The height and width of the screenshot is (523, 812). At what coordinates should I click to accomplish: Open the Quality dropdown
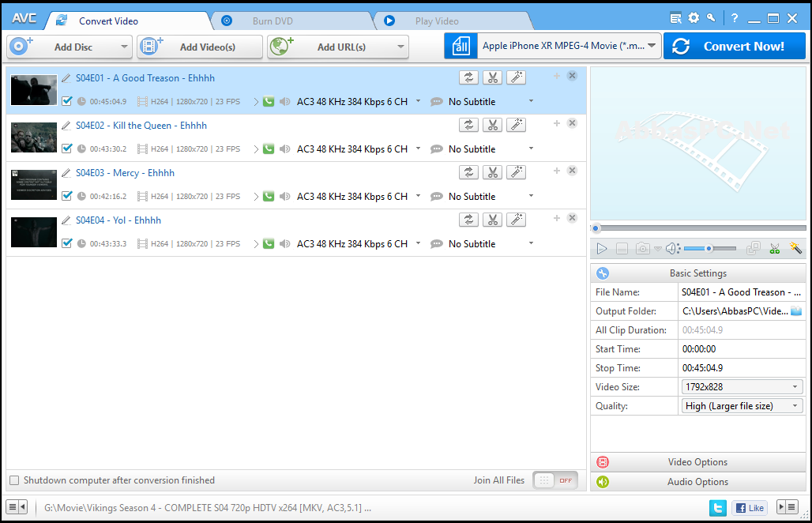pos(742,406)
